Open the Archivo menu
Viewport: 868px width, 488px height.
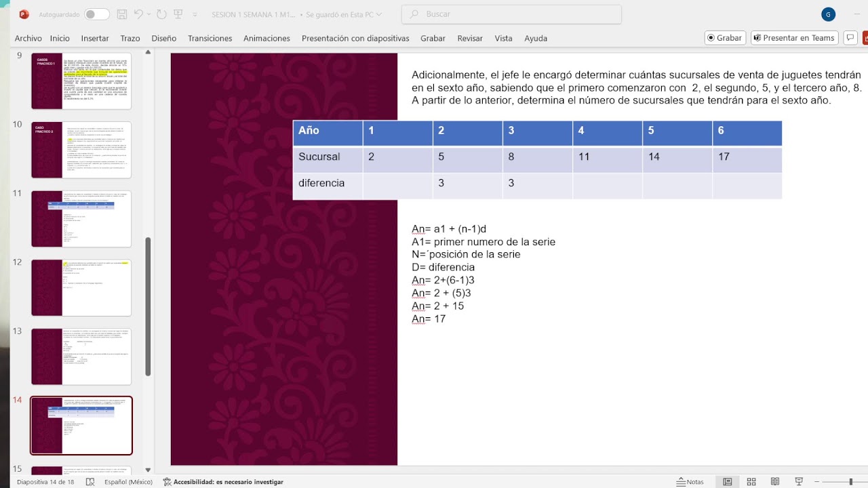(x=28, y=39)
